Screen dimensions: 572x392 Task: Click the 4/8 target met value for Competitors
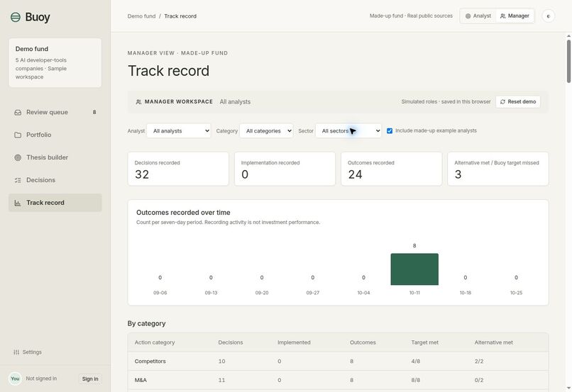coord(415,362)
